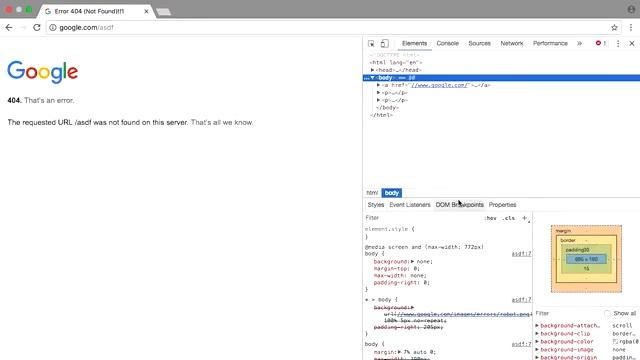Open asdf:7 source link for * > body rule
Image resolution: width=640 pixels, height=360 pixels.
[521, 300]
